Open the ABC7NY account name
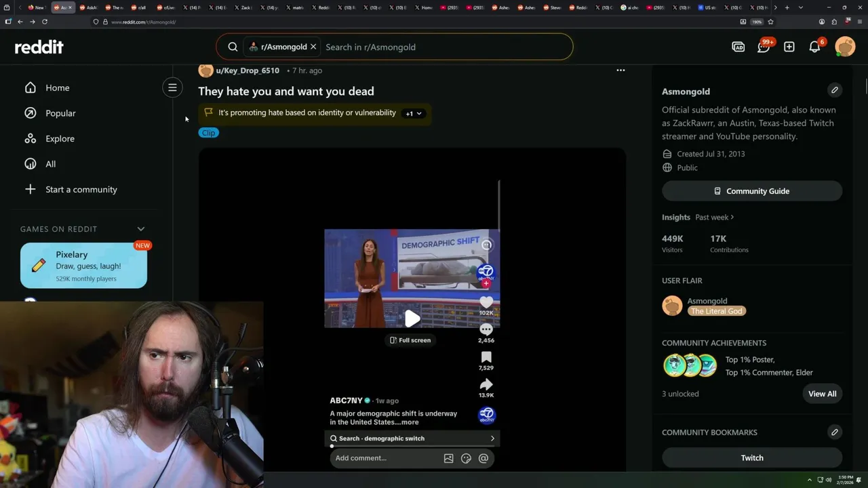 pos(347,401)
